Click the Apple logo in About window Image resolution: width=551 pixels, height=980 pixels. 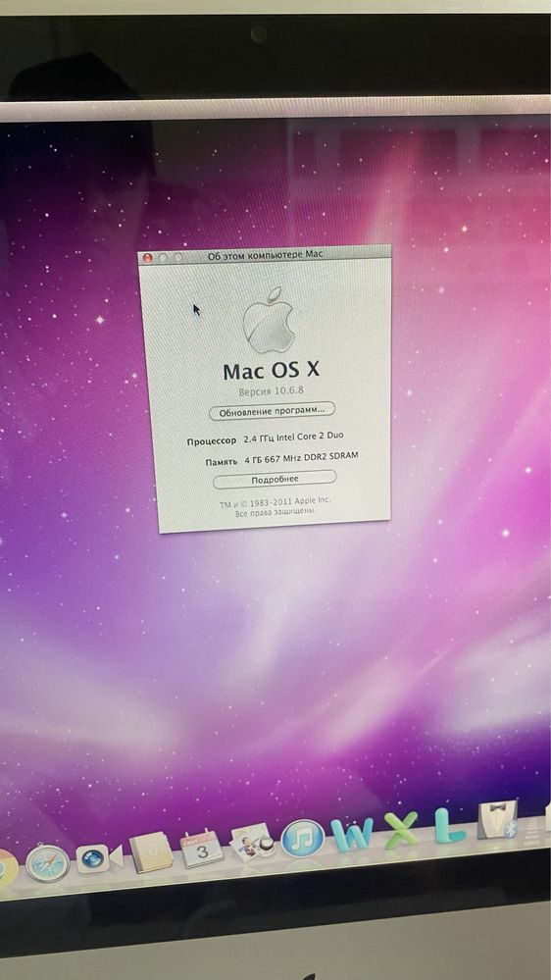tap(269, 320)
